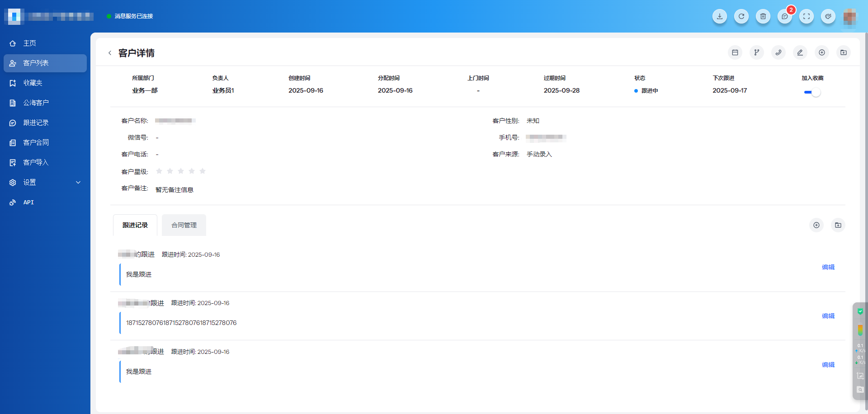The image size is (868, 414).
Task: Open 公海客户 in the sidebar
Action: (45, 103)
